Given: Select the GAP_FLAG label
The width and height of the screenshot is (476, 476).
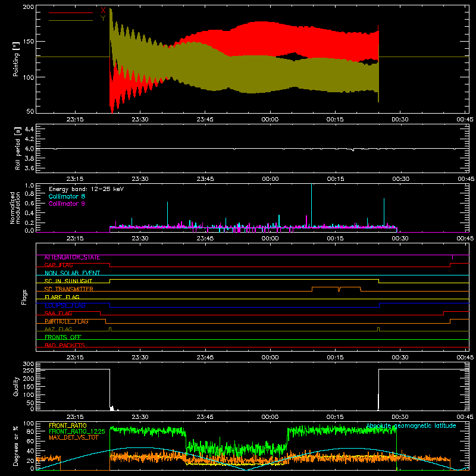Looking at the screenshot, I should pyautogui.click(x=58, y=265).
